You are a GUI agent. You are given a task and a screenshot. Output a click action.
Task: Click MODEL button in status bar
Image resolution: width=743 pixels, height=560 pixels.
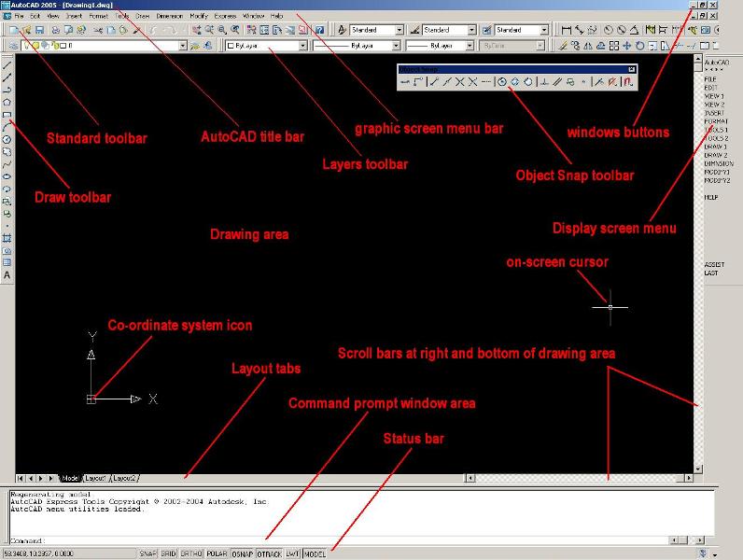tap(315, 553)
